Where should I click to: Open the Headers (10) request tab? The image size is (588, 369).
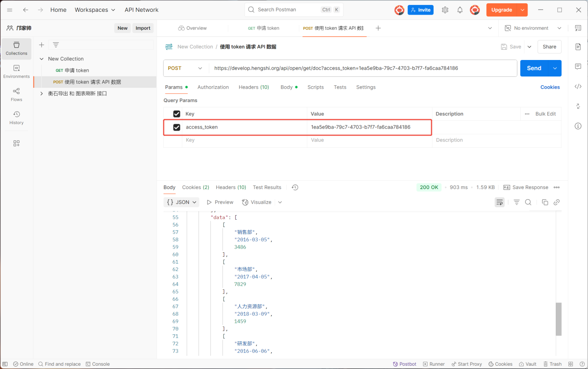point(254,87)
